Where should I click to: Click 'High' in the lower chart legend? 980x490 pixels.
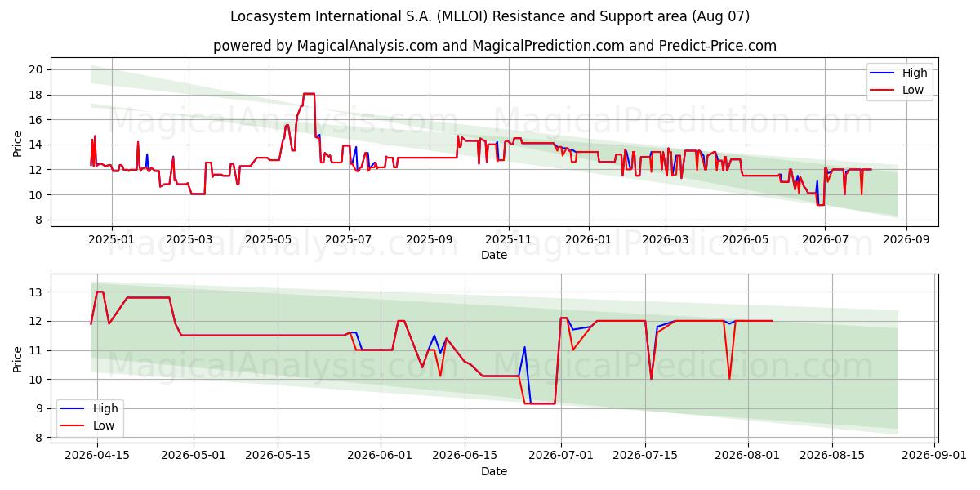pyautogui.click(x=105, y=408)
